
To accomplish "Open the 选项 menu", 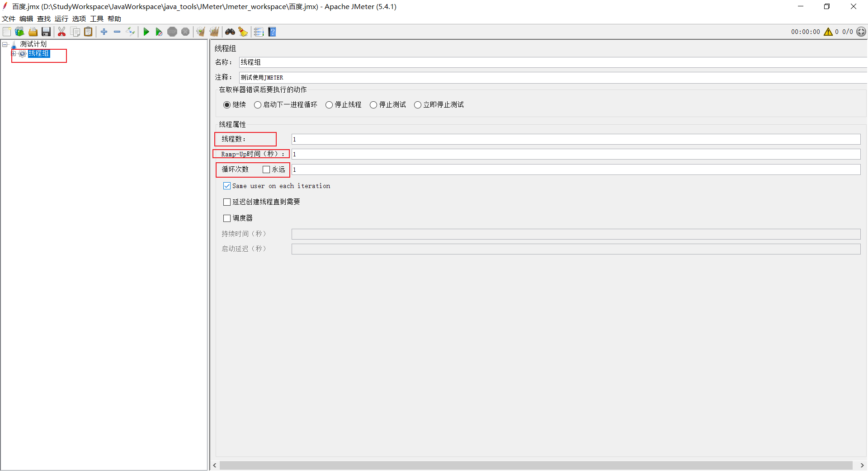I will [x=79, y=19].
